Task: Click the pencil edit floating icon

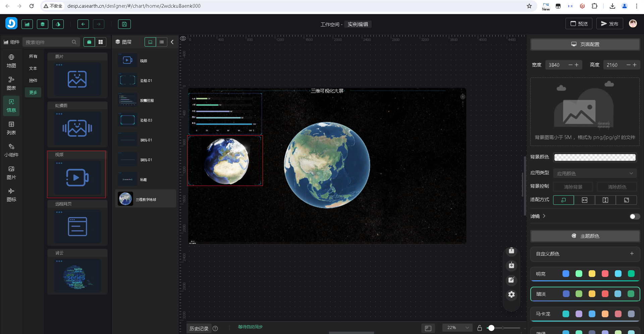Action: click(511, 280)
